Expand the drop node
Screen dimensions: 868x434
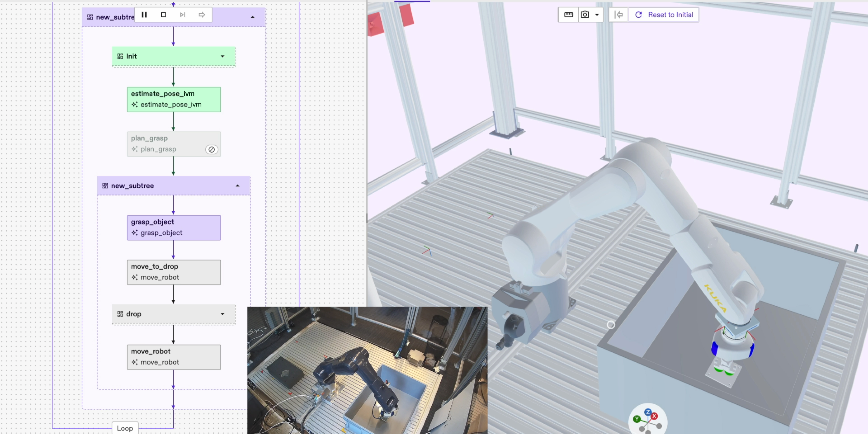click(x=222, y=314)
